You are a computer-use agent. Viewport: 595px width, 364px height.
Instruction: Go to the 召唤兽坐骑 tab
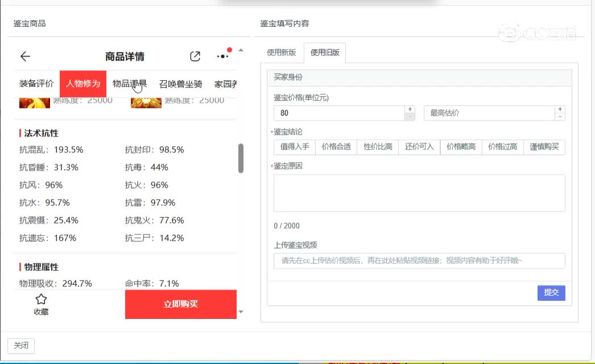180,84
